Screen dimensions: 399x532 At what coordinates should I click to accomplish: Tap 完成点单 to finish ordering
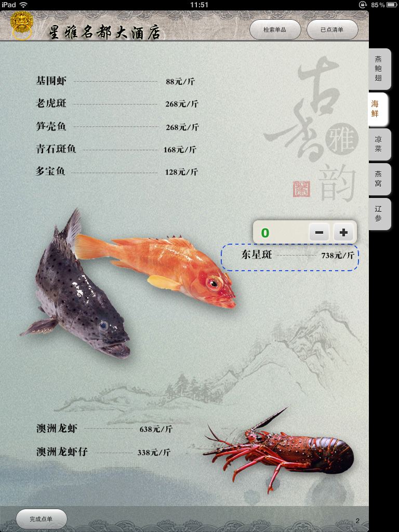click(x=42, y=518)
